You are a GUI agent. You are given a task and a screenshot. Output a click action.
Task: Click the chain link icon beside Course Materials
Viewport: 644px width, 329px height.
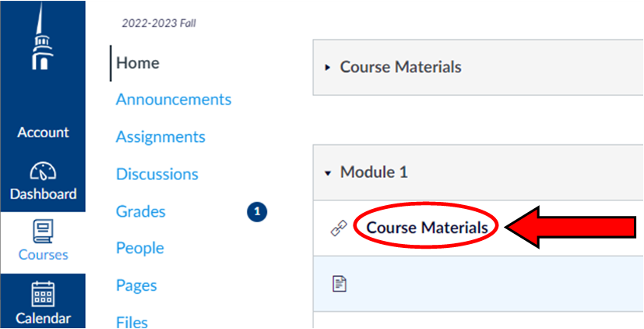click(339, 228)
